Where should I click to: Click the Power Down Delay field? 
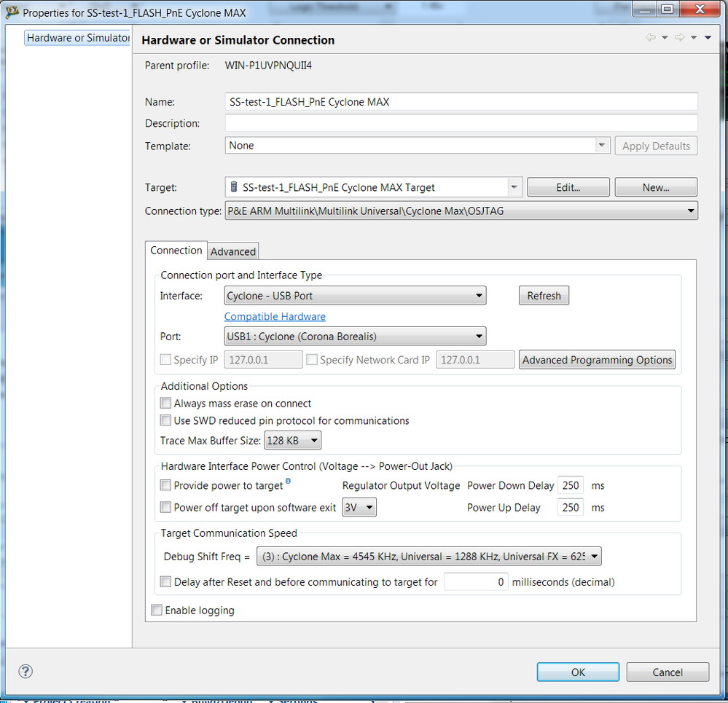pyautogui.click(x=571, y=485)
